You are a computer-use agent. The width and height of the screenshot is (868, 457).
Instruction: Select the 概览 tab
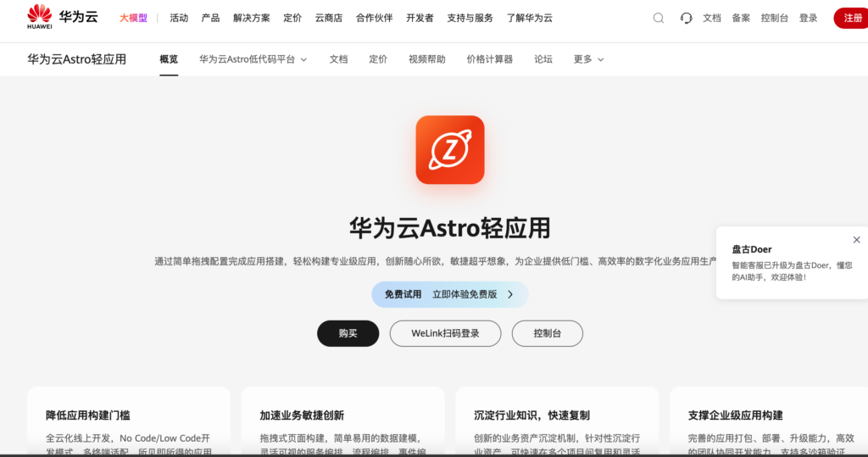click(x=169, y=59)
